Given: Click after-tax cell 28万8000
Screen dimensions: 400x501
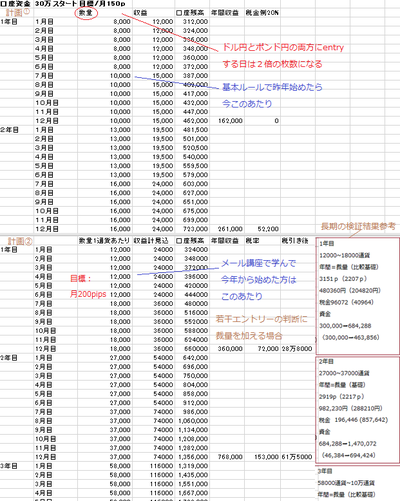Looking at the screenshot, I should pos(297,349).
